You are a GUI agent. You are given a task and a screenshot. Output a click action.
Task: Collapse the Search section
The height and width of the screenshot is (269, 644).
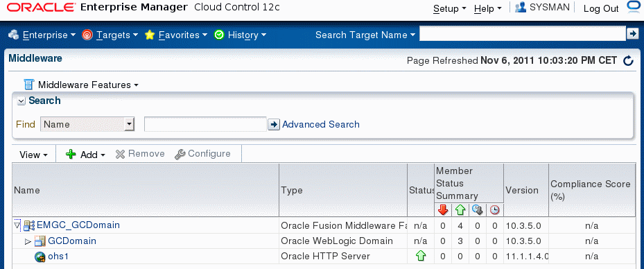[21, 101]
